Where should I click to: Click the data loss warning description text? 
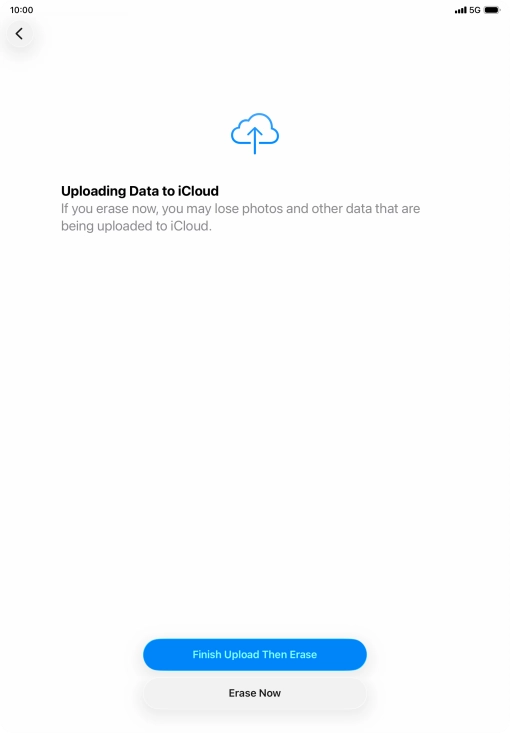click(x=241, y=217)
